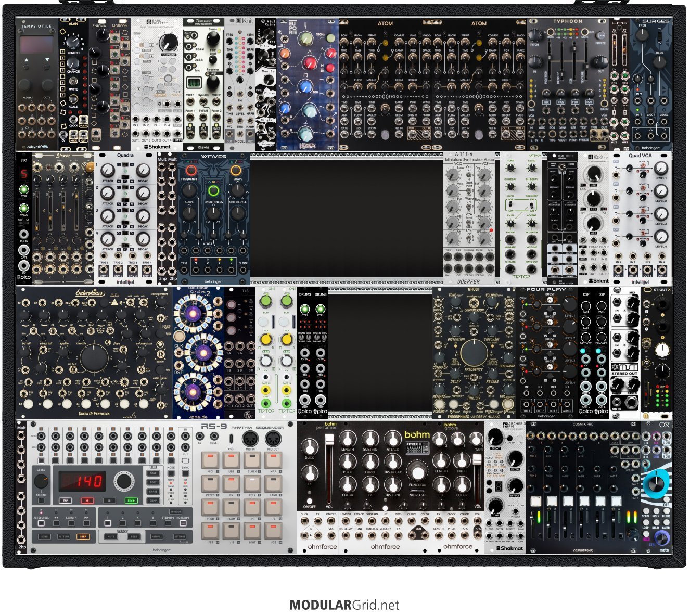Click the SPACE effect button on the meta module
Image resolution: width=690 pixels, height=616 pixels.
tap(646, 511)
